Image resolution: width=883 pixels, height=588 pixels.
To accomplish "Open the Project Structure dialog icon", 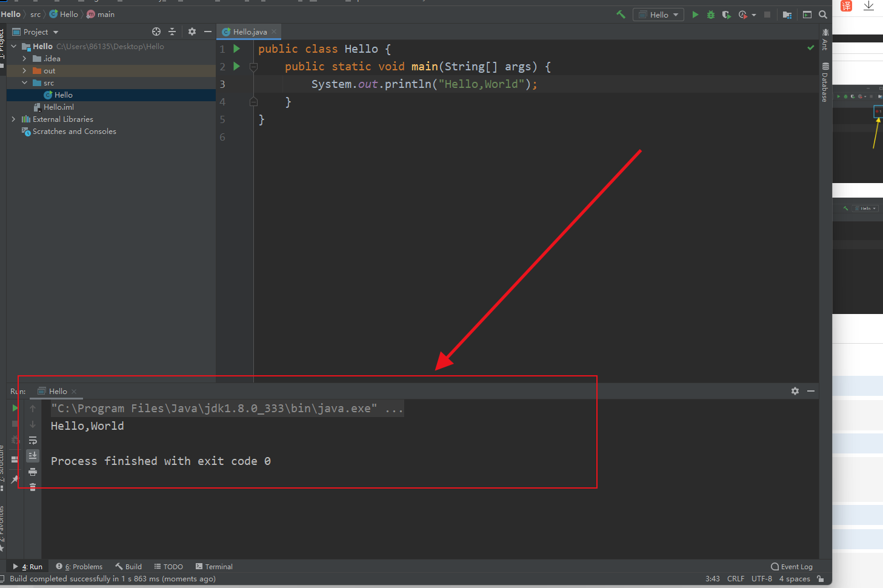I will tap(787, 15).
